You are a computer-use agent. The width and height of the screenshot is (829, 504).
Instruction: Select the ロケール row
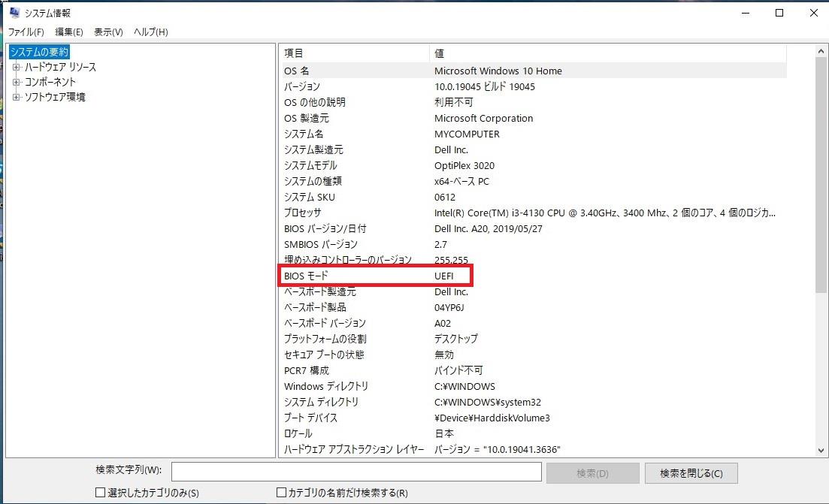533,433
